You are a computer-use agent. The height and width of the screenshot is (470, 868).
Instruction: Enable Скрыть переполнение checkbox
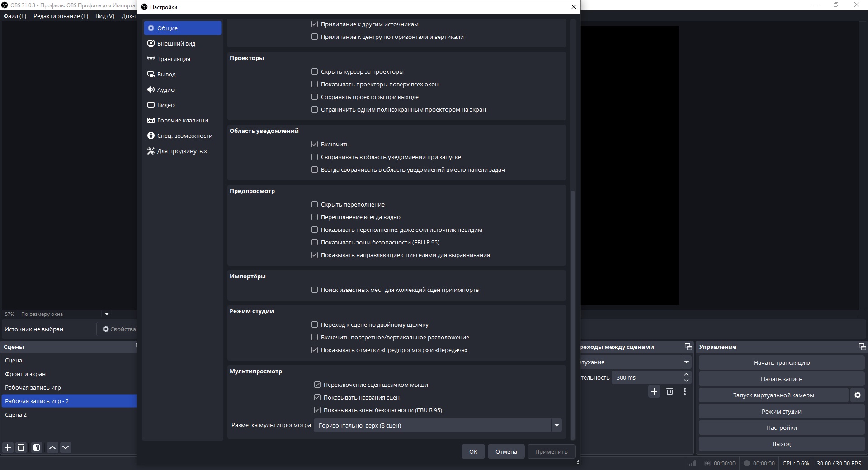315,204
